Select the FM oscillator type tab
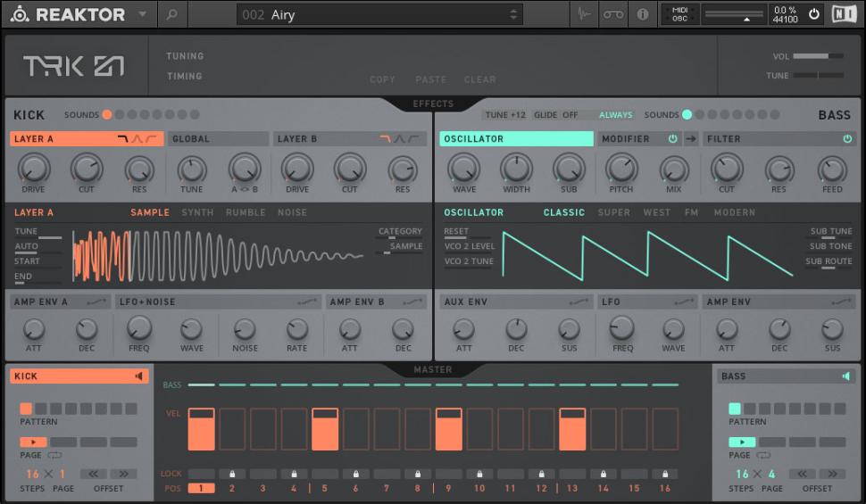 691,212
